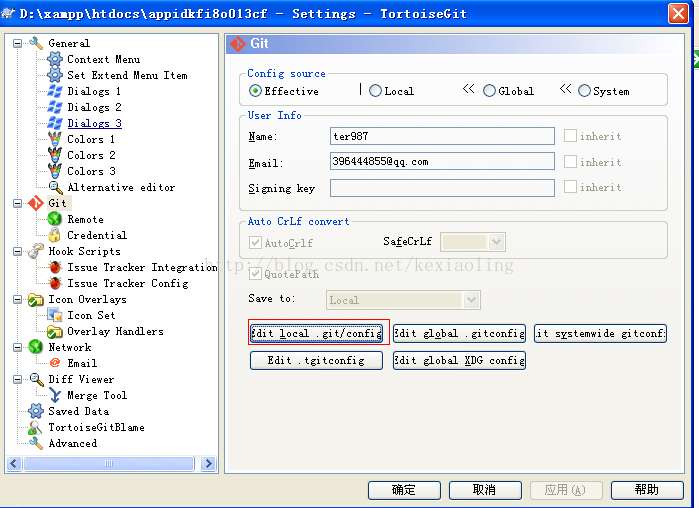
Task: Click Edit .tgitconfig button
Action: click(x=316, y=361)
